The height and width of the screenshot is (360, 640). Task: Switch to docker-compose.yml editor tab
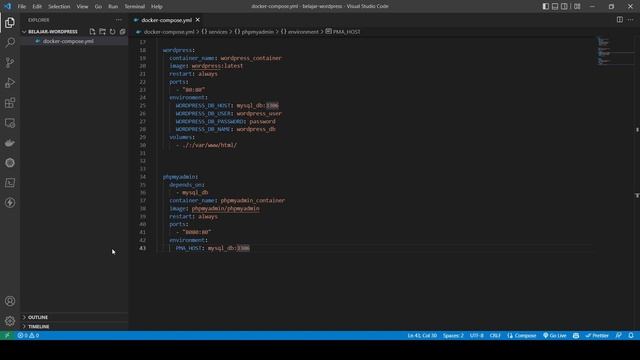tap(167, 20)
